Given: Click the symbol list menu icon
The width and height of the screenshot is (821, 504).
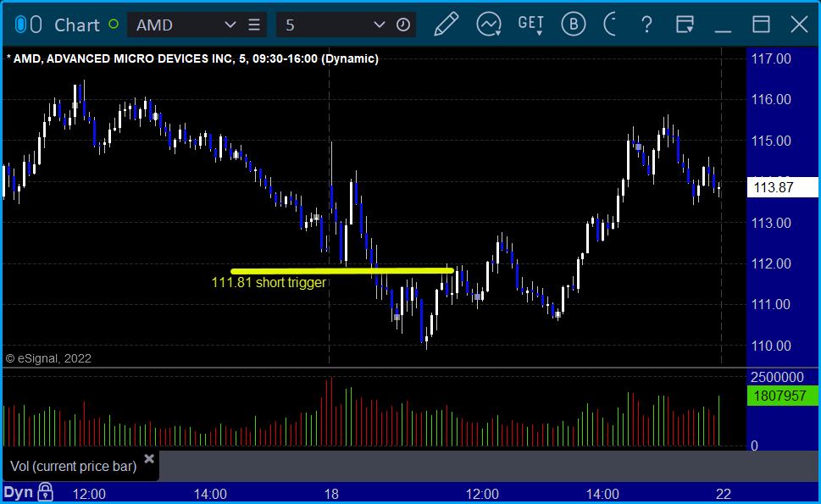Looking at the screenshot, I should (x=254, y=25).
